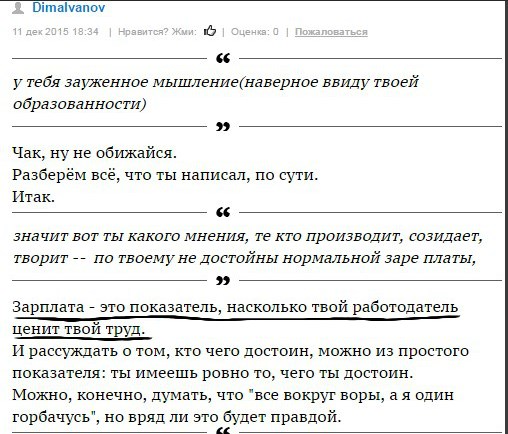Click the quoted word образованности)
This screenshot has height=434, width=508.
point(80,104)
